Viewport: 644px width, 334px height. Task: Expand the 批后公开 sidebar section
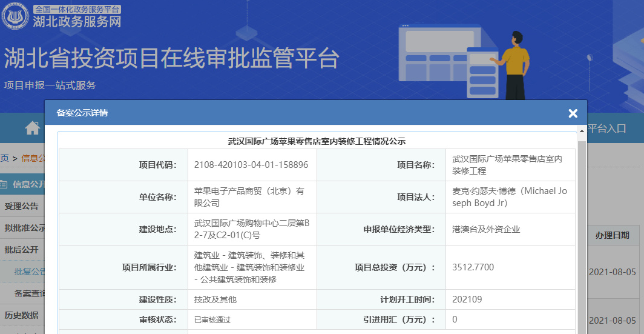[22, 250]
